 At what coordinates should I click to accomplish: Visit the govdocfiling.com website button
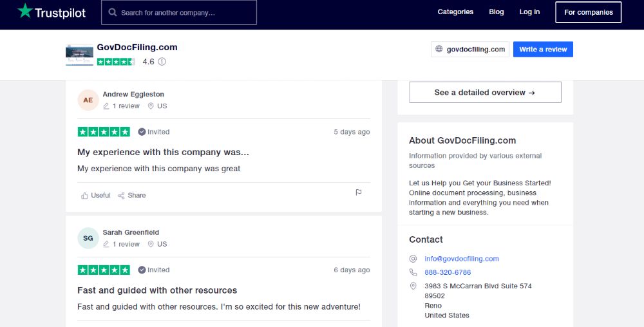[470, 49]
